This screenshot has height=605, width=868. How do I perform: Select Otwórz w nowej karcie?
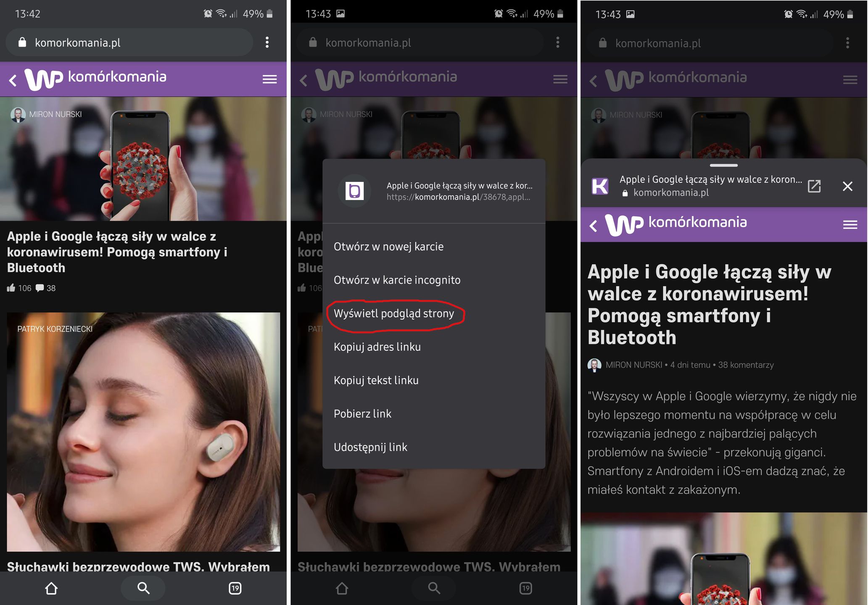(434, 247)
